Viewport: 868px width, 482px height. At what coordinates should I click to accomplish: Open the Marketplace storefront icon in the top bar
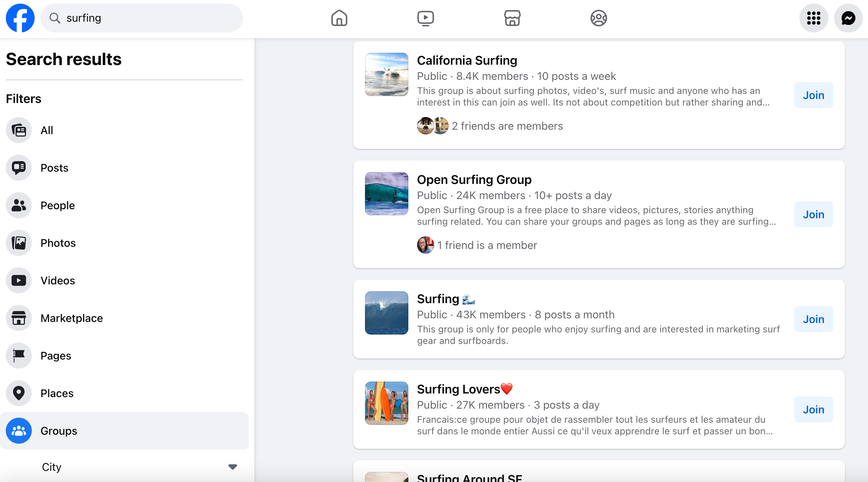pyautogui.click(x=512, y=18)
